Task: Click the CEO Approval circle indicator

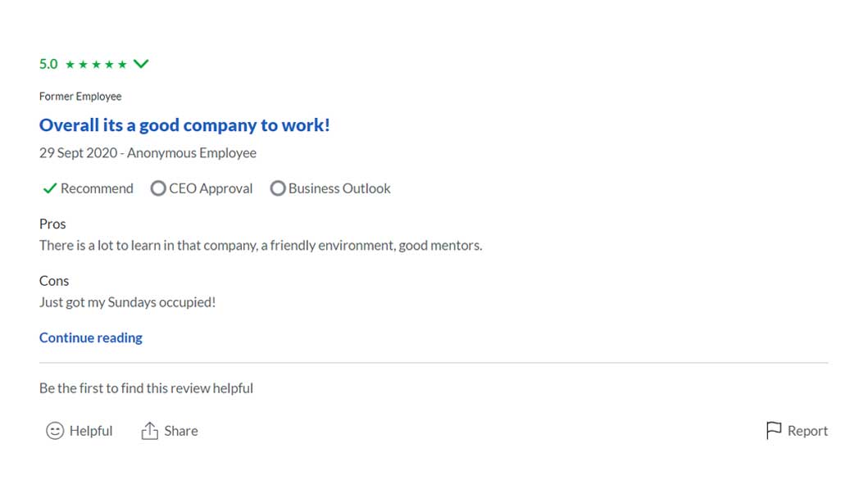Action: (x=158, y=188)
